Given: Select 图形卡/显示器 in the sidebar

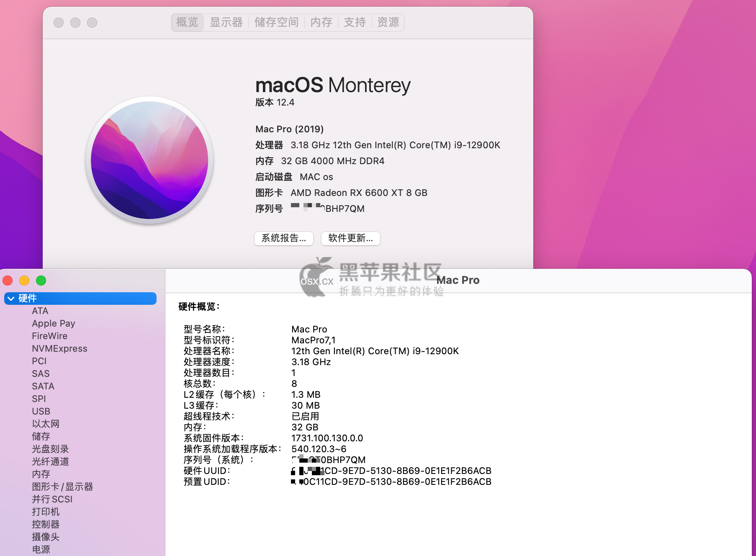Looking at the screenshot, I should click(62, 487).
